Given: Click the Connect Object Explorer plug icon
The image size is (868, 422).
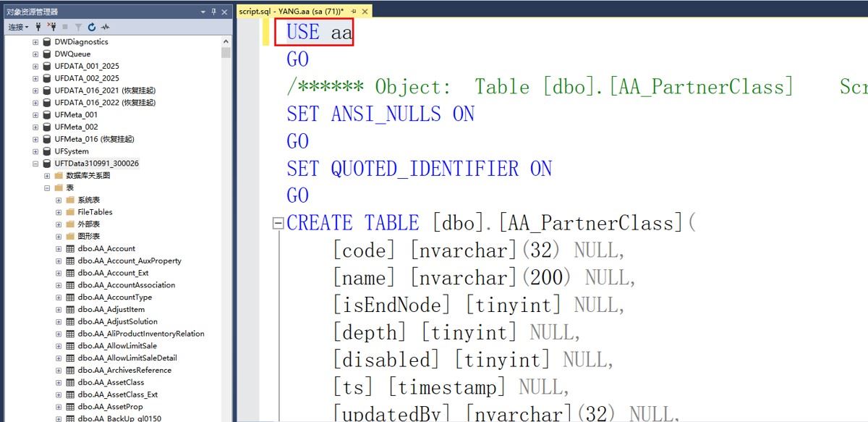Looking at the screenshot, I should pyautogui.click(x=38, y=27).
